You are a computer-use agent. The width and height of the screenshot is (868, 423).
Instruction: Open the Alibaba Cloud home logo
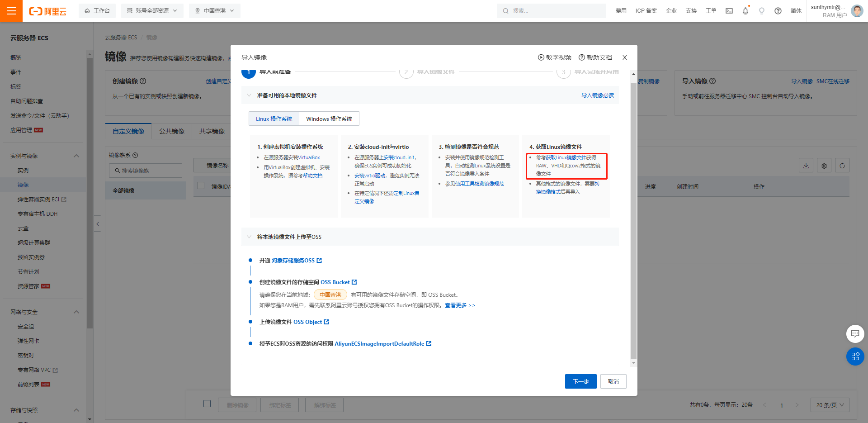(47, 11)
